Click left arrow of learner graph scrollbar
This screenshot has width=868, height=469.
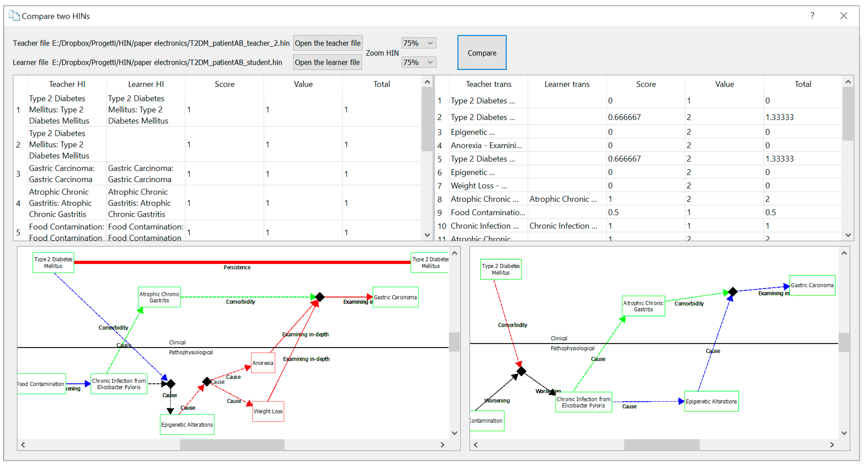coord(475,445)
